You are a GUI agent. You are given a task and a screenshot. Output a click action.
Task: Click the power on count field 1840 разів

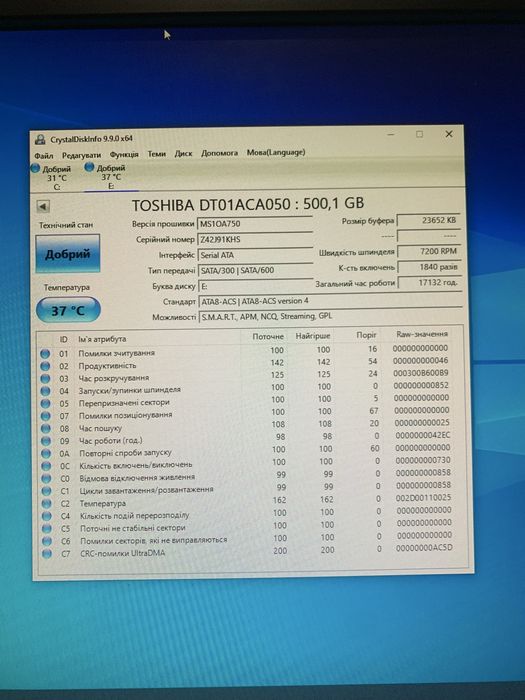coord(429,267)
